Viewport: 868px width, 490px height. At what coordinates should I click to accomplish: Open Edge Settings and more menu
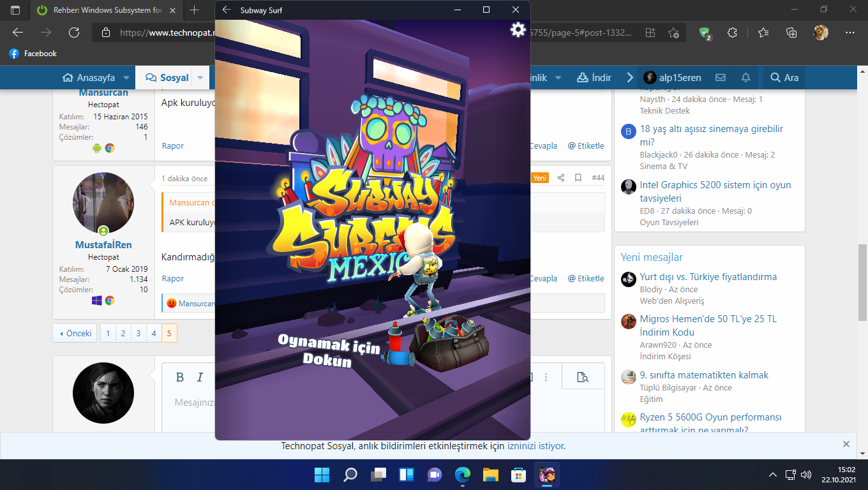click(x=849, y=33)
